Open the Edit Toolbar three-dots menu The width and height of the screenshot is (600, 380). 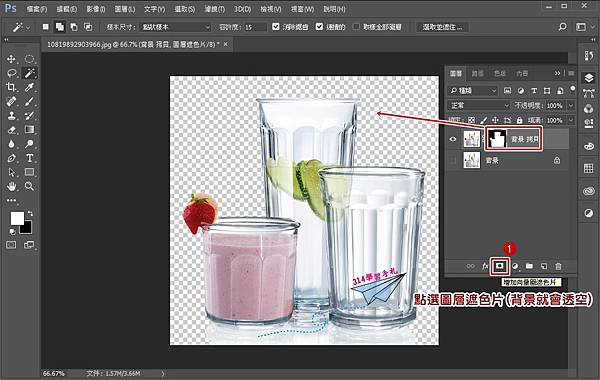click(x=11, y=200)
